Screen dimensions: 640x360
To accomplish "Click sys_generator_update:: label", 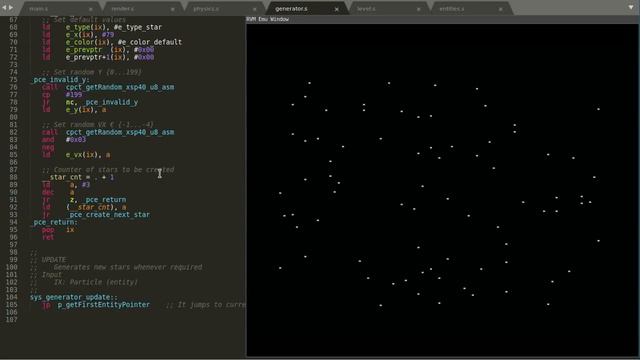I will click(x=73, y=297).
